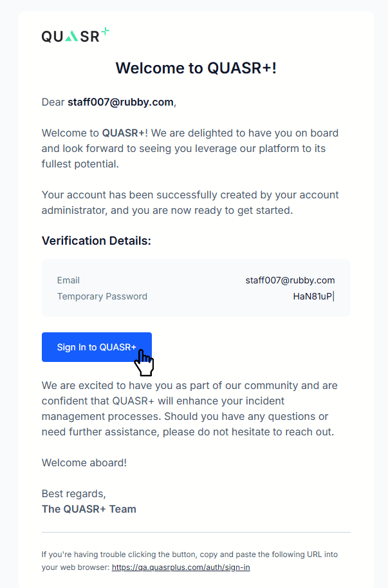Click the Email label in Verification Details

68,280
